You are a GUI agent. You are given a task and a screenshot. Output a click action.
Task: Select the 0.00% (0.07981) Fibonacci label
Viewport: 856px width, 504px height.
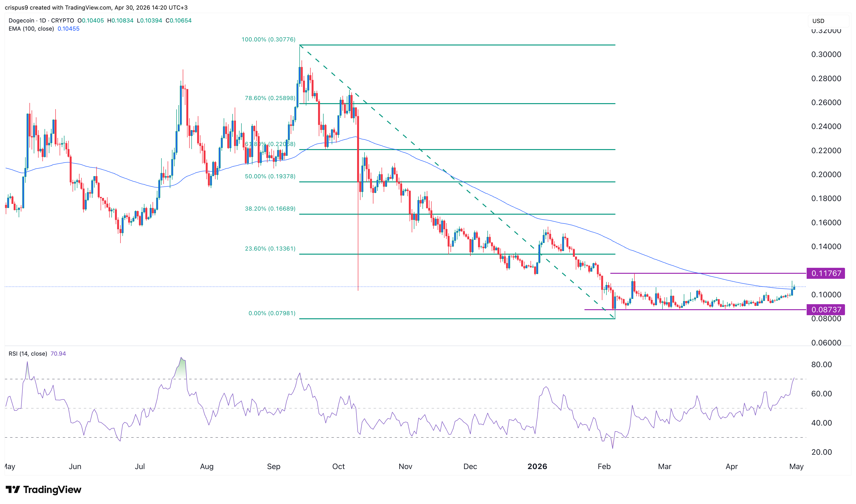[x=272, y=313]
